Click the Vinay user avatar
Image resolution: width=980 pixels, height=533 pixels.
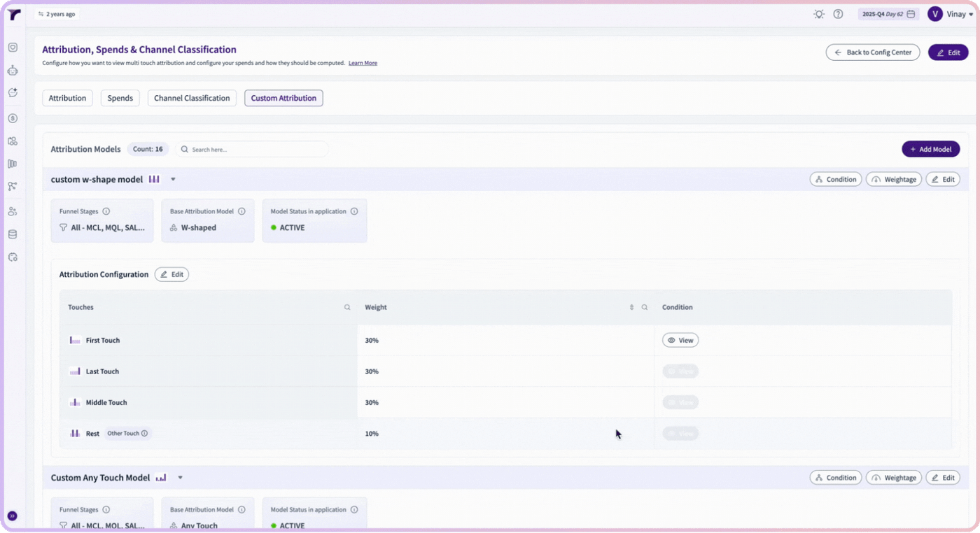pos(935,14)
